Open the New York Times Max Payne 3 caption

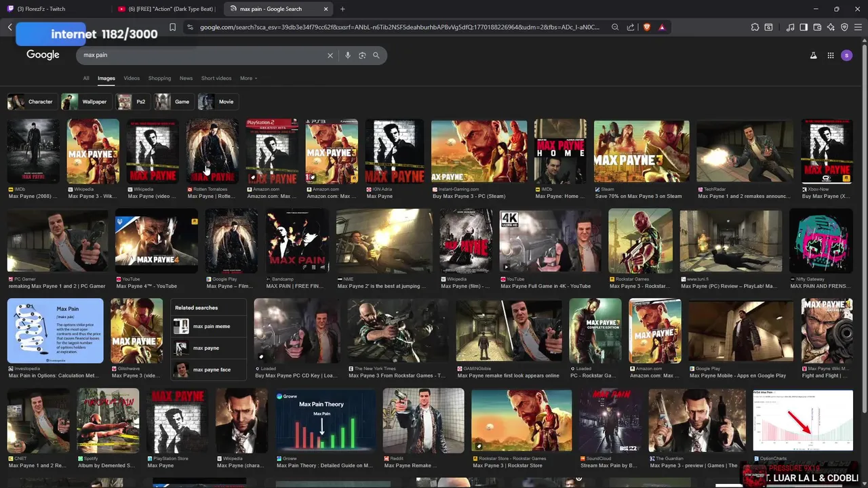[x=397, y=375]
